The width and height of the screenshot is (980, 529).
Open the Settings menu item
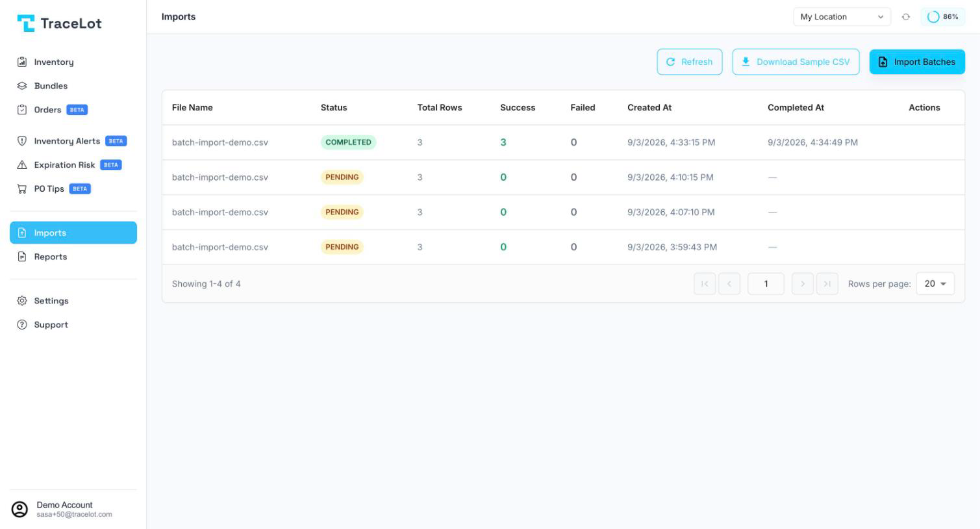point(73,301)
